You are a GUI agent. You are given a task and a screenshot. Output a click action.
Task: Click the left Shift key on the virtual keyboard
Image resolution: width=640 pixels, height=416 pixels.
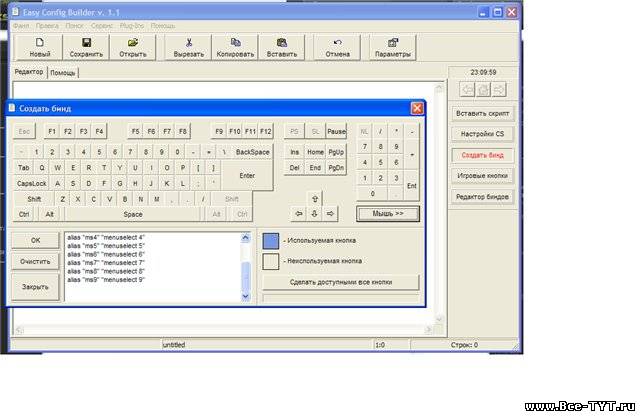pos(34,199)
